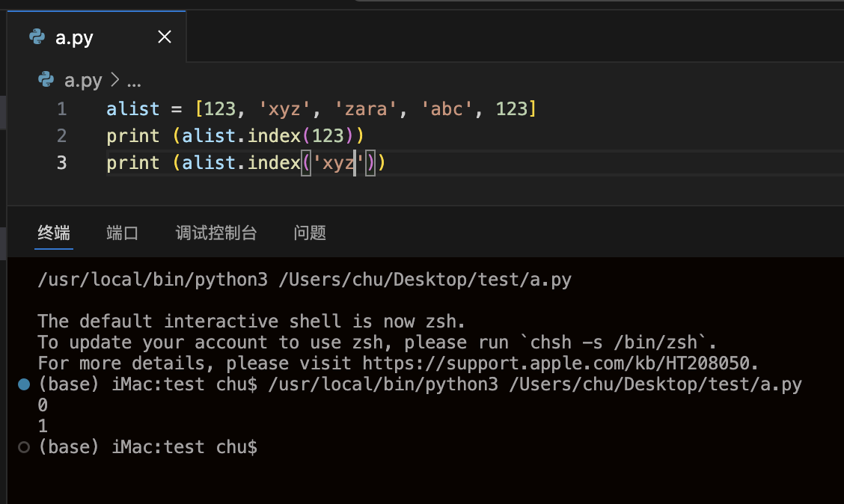The image size is (844, 504).
Task: Click line number 3 in the gutter
Action: pos(61,163)
